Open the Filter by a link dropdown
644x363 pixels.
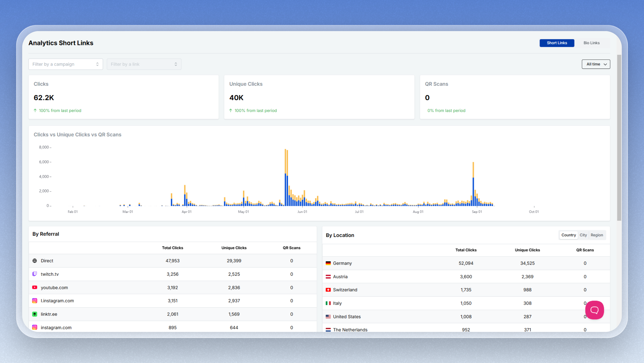(x=144, y=64)
